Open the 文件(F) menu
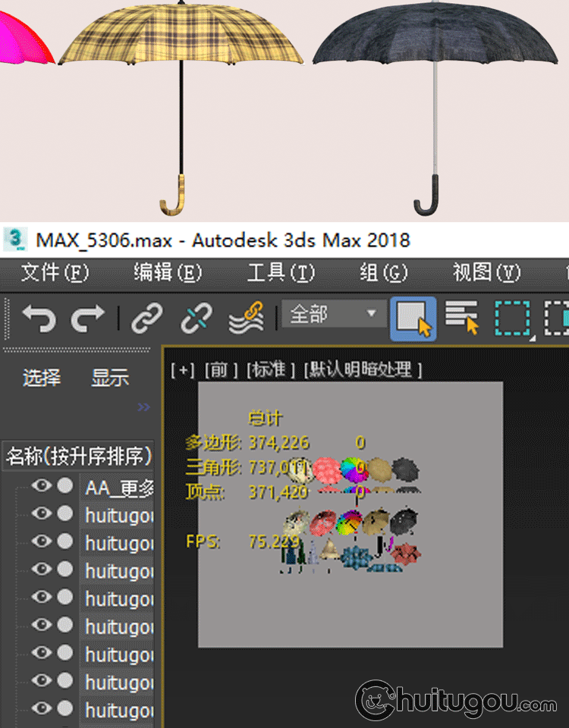This screenshot has width=569, height=728. pos(55,272)
